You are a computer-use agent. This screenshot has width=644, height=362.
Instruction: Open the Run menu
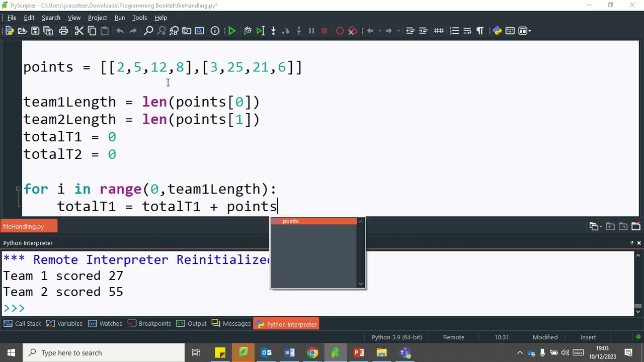(x=119, y=18)
